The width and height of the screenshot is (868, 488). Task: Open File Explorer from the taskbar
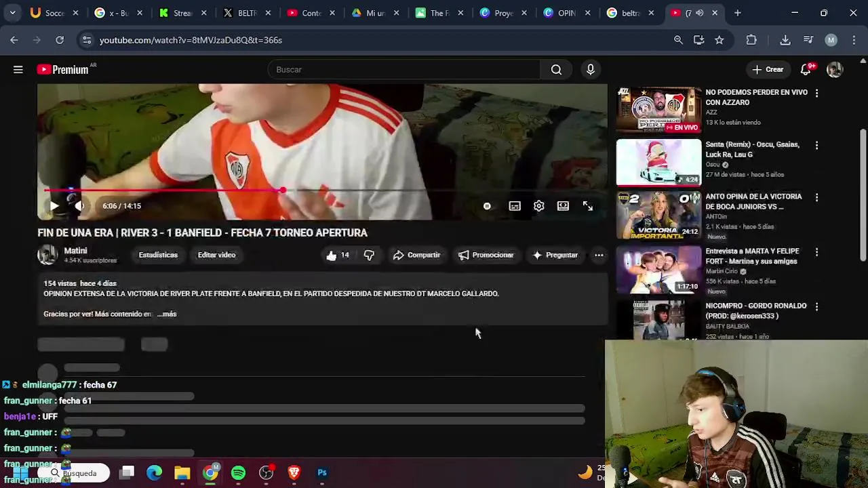(182, 472)
